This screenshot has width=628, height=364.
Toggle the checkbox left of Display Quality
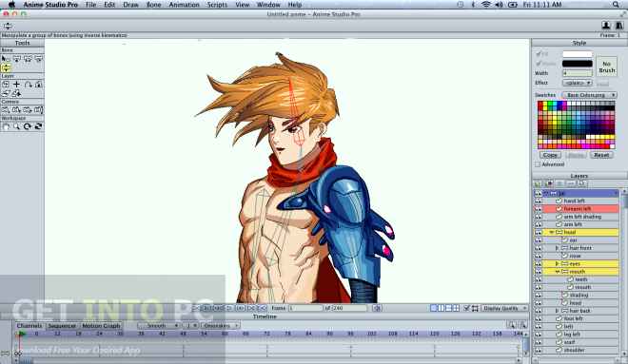pos(466,308)
